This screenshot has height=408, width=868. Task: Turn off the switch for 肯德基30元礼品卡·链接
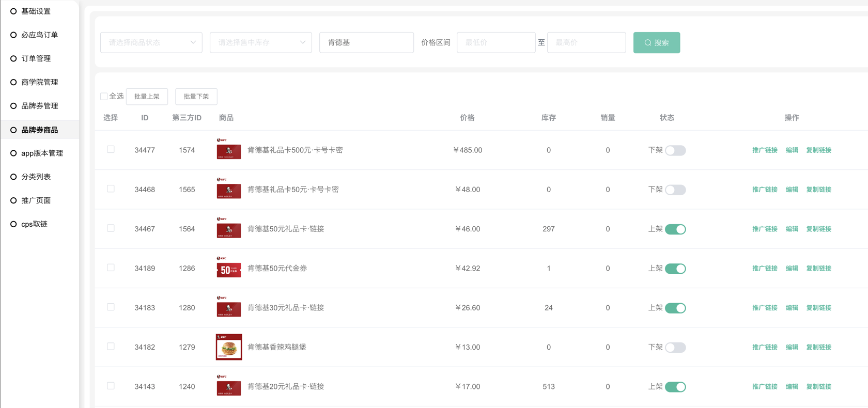tap(675, 308)
